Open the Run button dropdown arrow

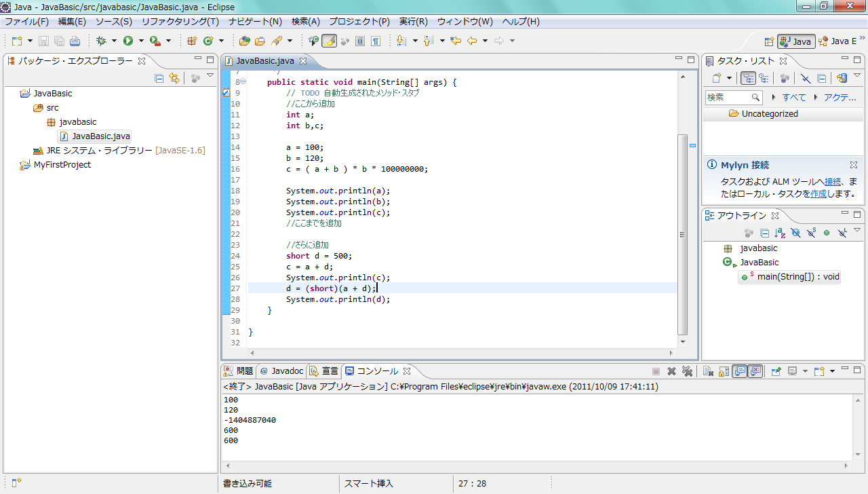point(140,41)
